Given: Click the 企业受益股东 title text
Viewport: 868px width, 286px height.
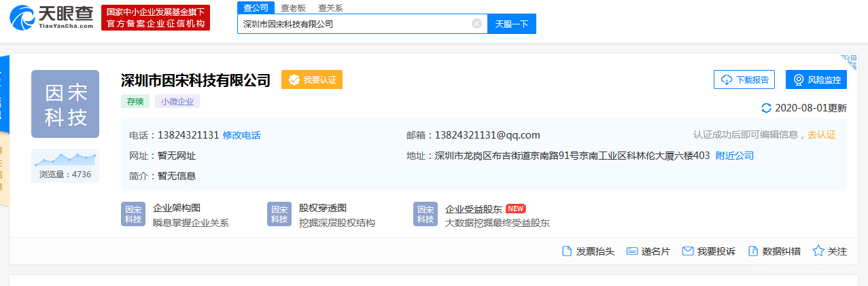Looking at the screenshot, I should pos(474,209).
